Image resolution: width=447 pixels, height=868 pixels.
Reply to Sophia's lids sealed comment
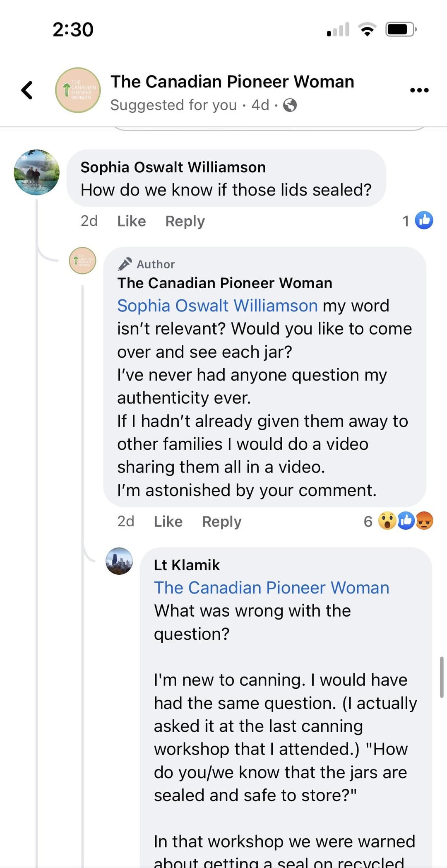coord(185,221)
